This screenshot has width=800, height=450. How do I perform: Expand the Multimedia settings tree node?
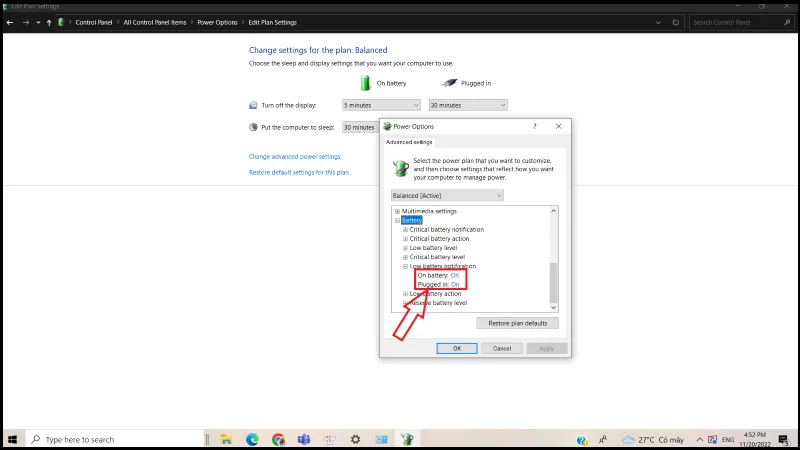pyautogui.click(x=398, y=211)
